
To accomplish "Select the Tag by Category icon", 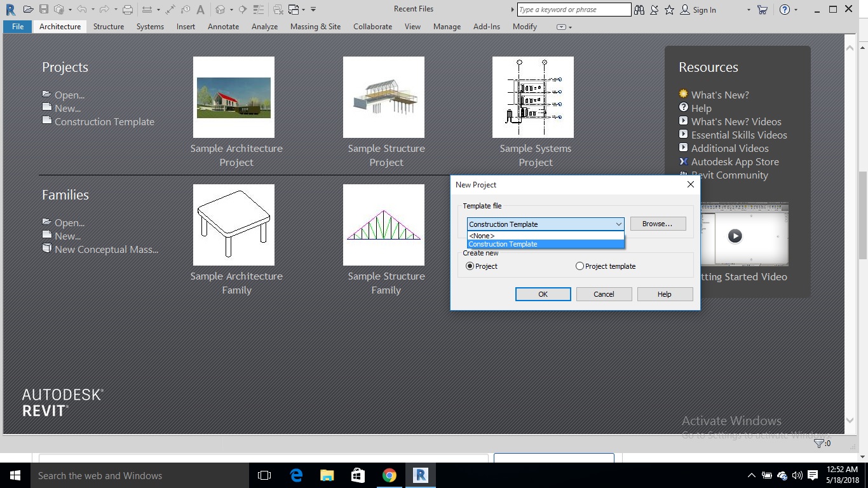I will tap(186, 10).
